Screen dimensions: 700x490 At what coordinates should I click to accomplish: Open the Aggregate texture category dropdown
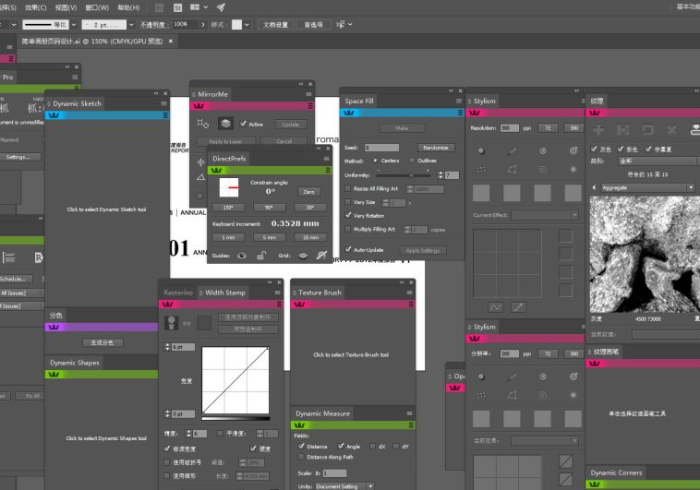pyautogui.click(x=639, y=187)
